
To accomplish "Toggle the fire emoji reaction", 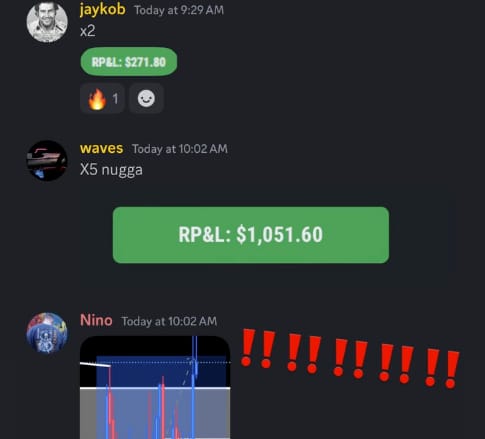I will (102, 99).
